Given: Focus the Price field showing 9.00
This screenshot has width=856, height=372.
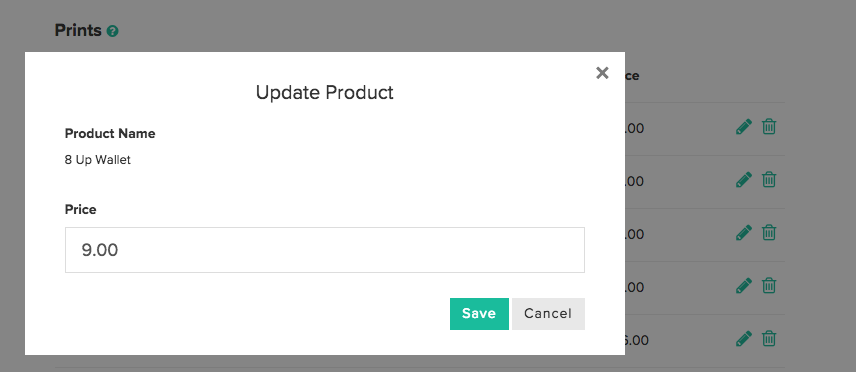Looking at the screenshot, I should tap(325, 250).
